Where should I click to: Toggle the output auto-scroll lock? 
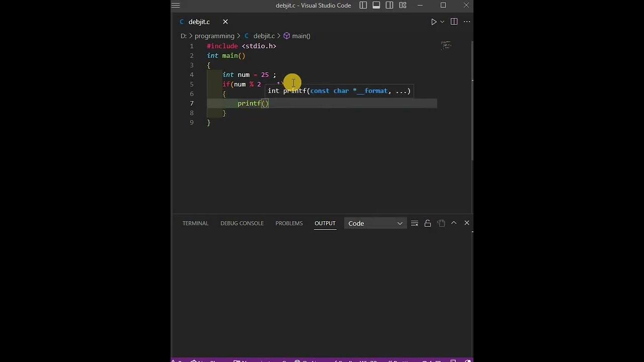[428, 223]
